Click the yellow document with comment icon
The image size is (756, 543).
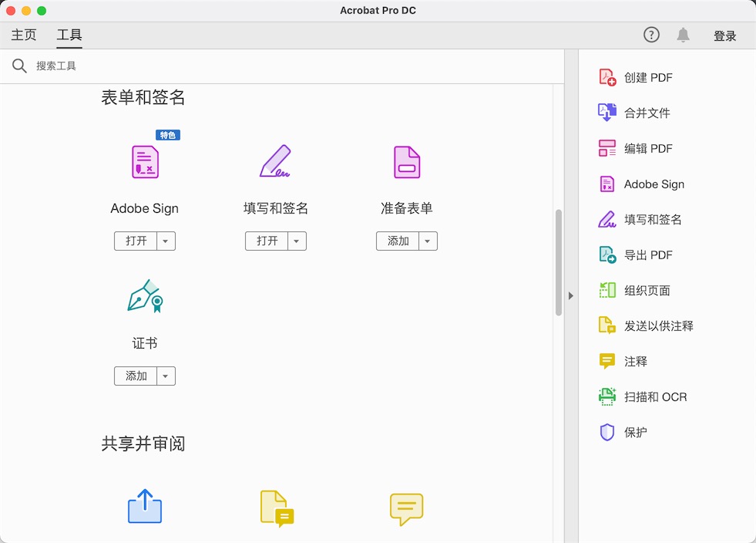click(x=277, y=508)
